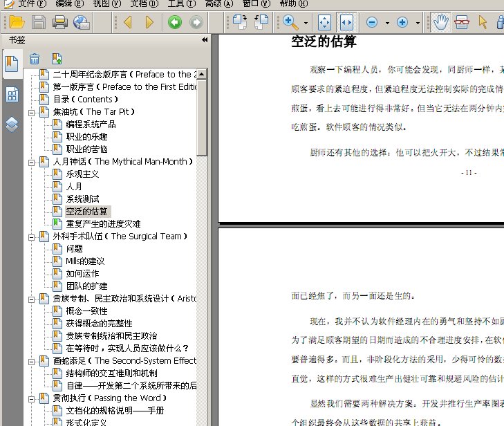Click the page number - 11 -
The width and height of the screenshot is (504, 426).
click(x=469, y=173)
